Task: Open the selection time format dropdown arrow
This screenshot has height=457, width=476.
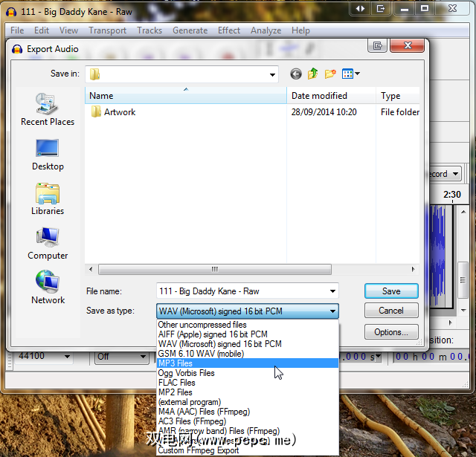Action: tap(379, 357)
